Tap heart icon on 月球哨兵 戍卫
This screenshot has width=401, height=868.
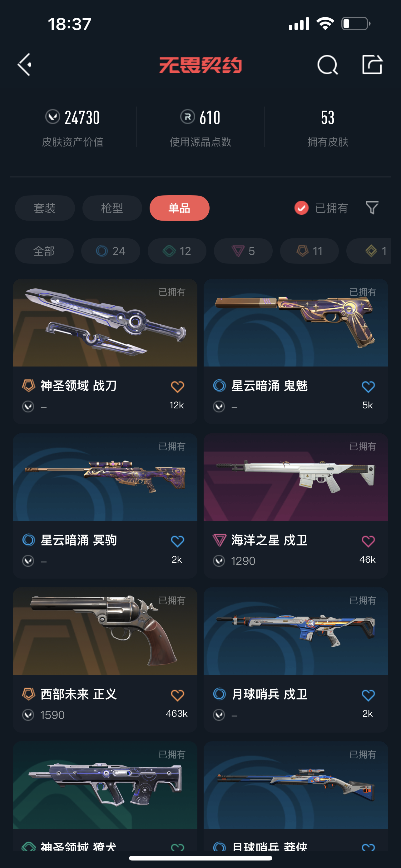368,695
